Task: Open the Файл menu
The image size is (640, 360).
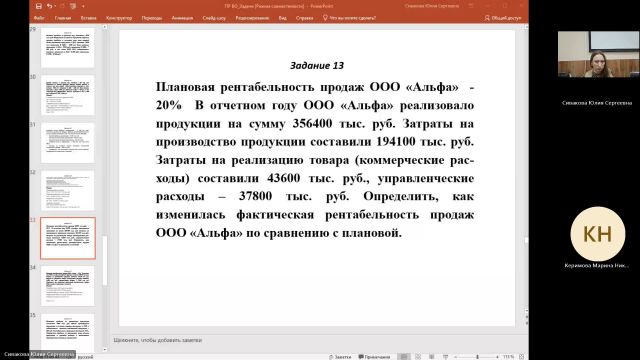Action: [39, 18]
